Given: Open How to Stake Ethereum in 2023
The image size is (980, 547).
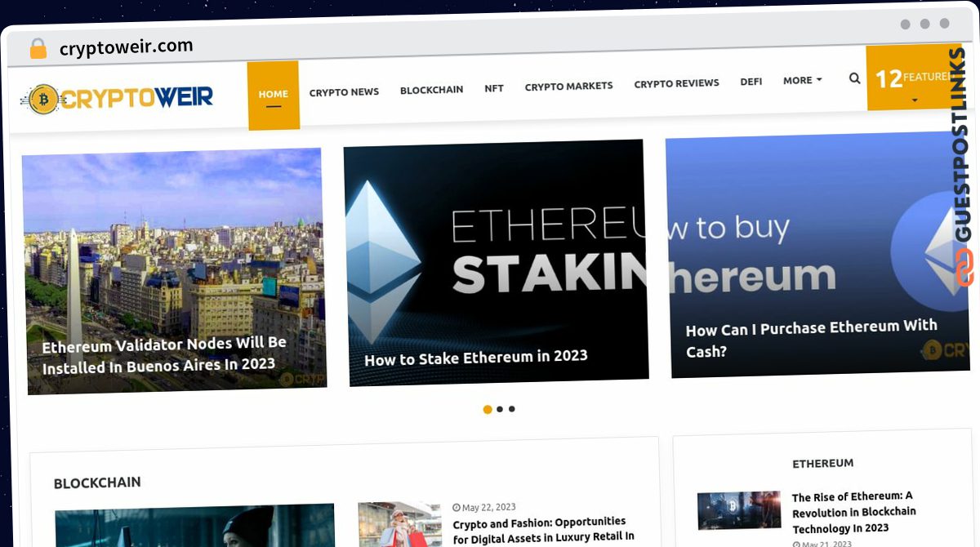Looking at the screenshot, I should click(x=475, y=357).
